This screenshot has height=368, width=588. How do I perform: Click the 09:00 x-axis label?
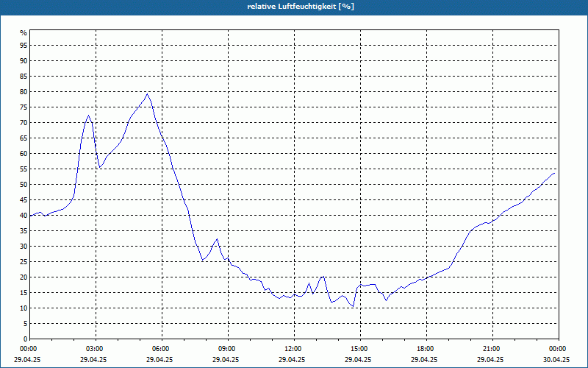pyautogui.click(x=228, y=349)
